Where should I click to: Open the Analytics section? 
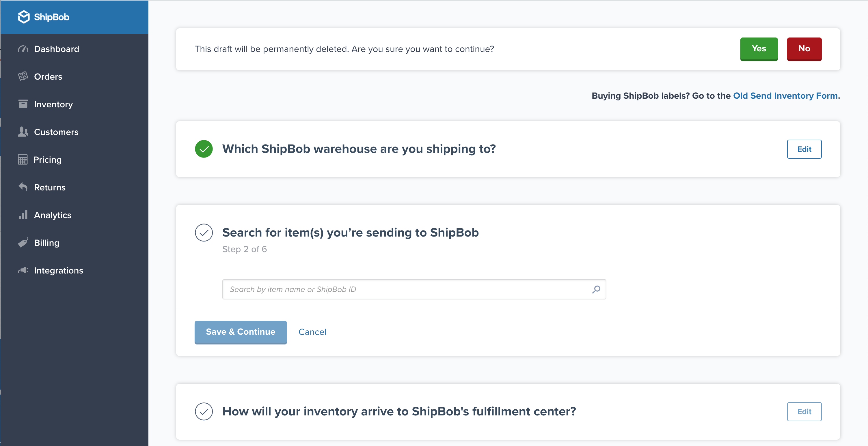(52, 215)
